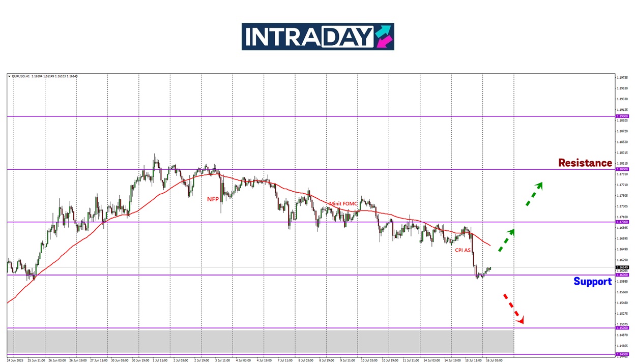Viewport: 636px width, 364px height.
Task: Click the lower green dashed arrow
Action: click(506, 240)
